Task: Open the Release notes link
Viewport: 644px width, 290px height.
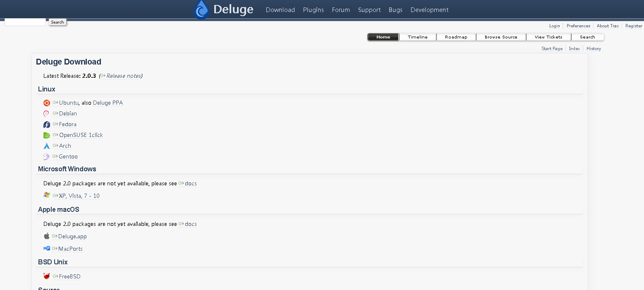Action: (x=121, y=76)
